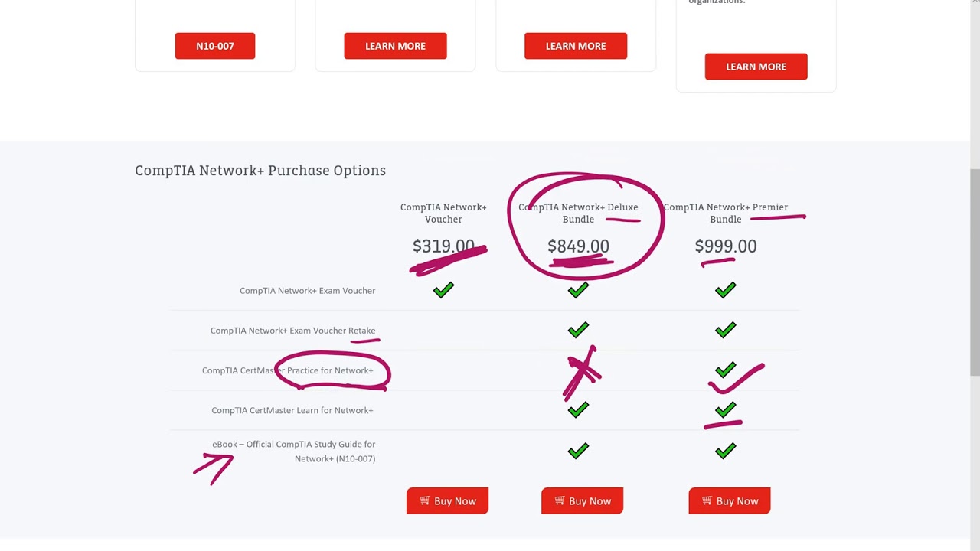
Task: Click the CompTIA CertMaster Practice for Network+ row label
Action: (x=288, y=370)
